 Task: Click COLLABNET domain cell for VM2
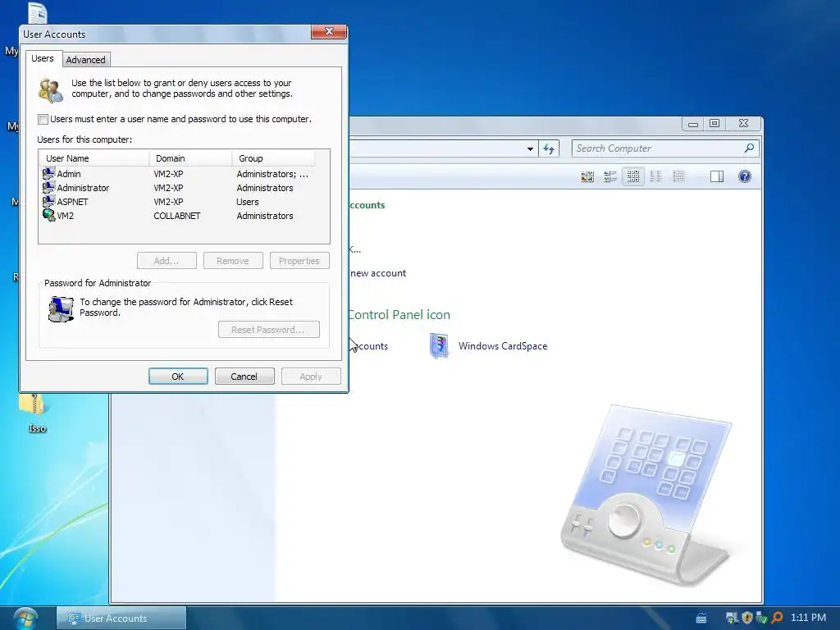pyautogui.click(x=177, y=216)
